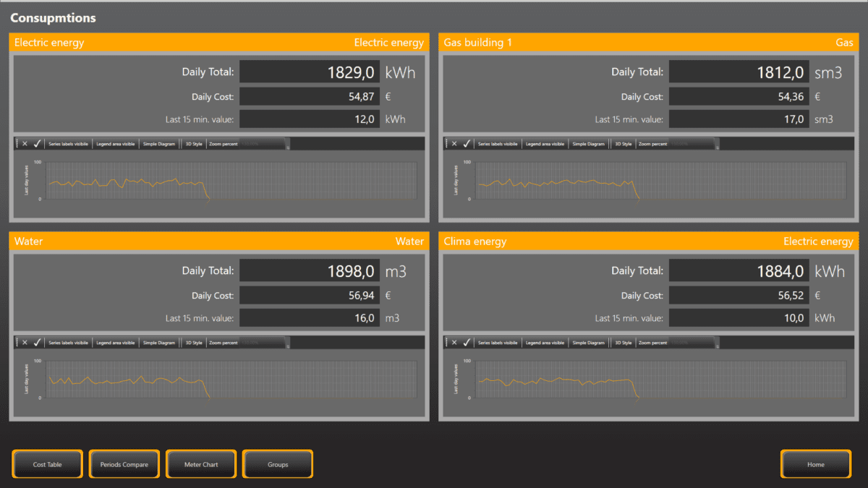Select Simple Diagram on Clima energy chart

[588, 343]
